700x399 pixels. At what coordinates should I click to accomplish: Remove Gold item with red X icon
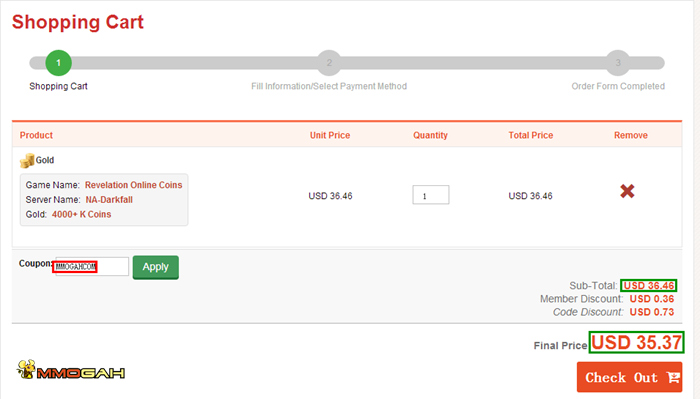tap(627, 191)
